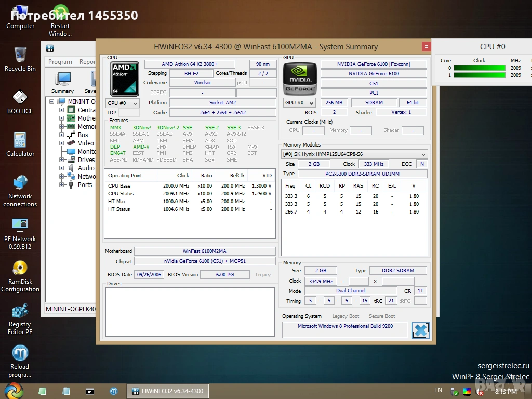Viewport: 532px width, 399px height.
Task: Click the Start button on the taskbar
Action: click(x=14, y=391)
